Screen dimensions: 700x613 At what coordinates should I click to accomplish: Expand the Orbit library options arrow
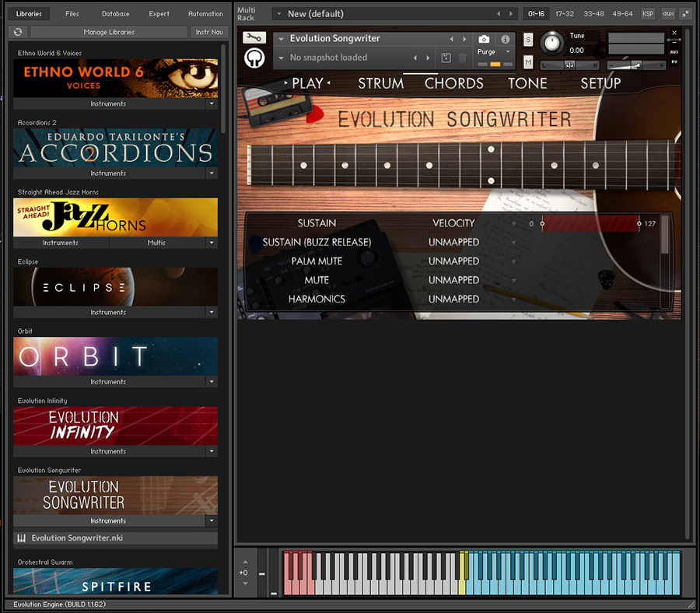pos(212,382)
